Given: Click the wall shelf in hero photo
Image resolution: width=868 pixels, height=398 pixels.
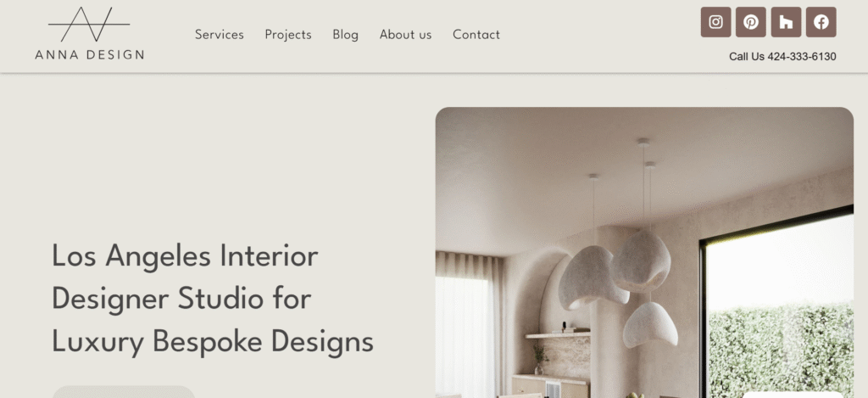Looking at the screenshot, I should click(558, 335).
